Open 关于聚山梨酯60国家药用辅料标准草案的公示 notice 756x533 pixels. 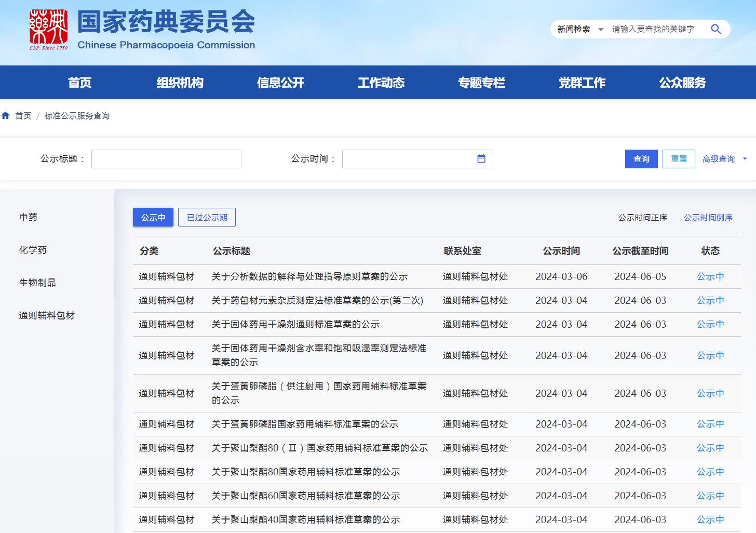[x=305, y=496]
